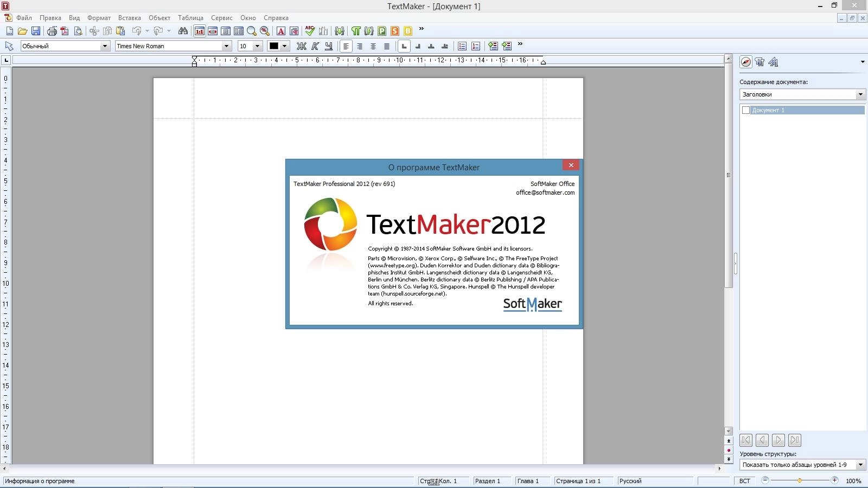
Task: Switch sidebar to paragraph styles icon
Action: [759, 62]
